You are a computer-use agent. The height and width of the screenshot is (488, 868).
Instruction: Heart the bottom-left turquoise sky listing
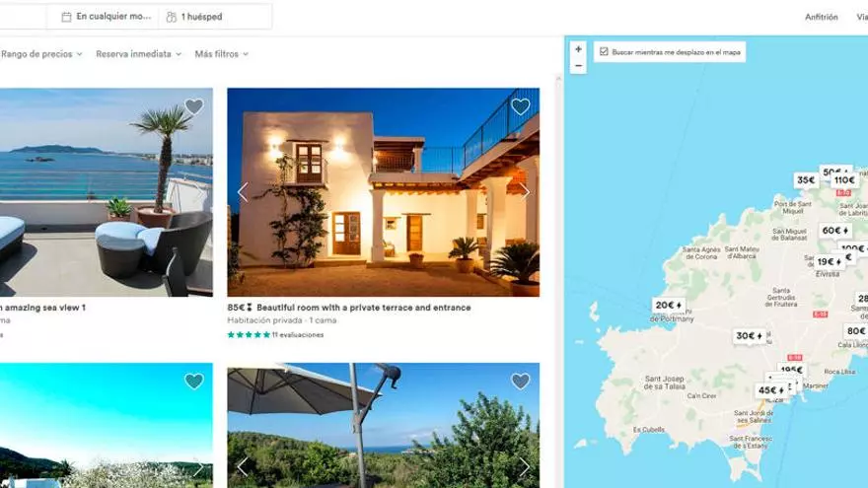click(193, 381)
